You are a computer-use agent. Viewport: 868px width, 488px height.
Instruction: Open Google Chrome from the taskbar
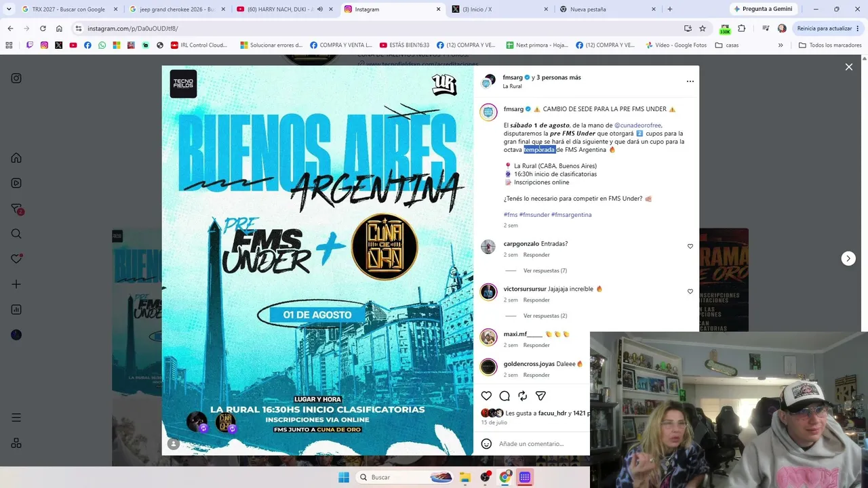click(x=505, y=477)
